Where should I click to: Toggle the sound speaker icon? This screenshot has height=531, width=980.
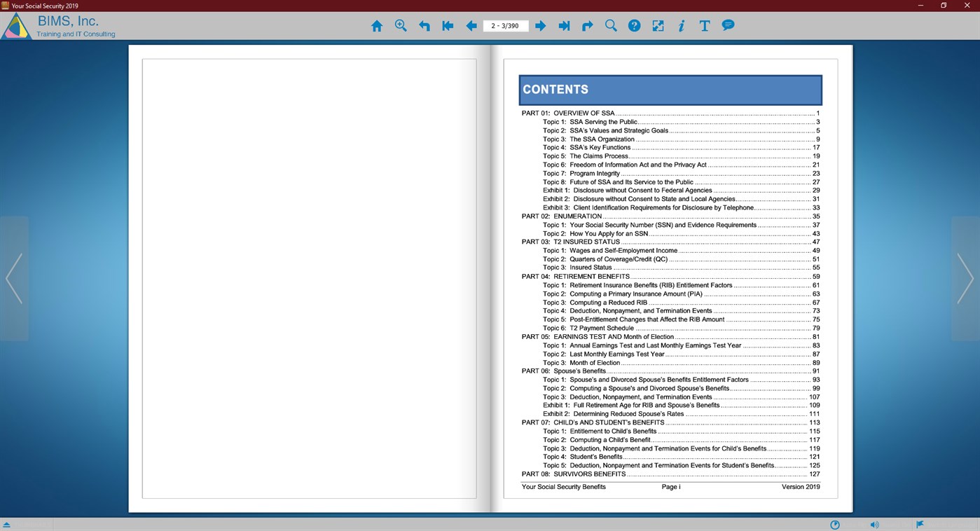(x=874, y=525)
